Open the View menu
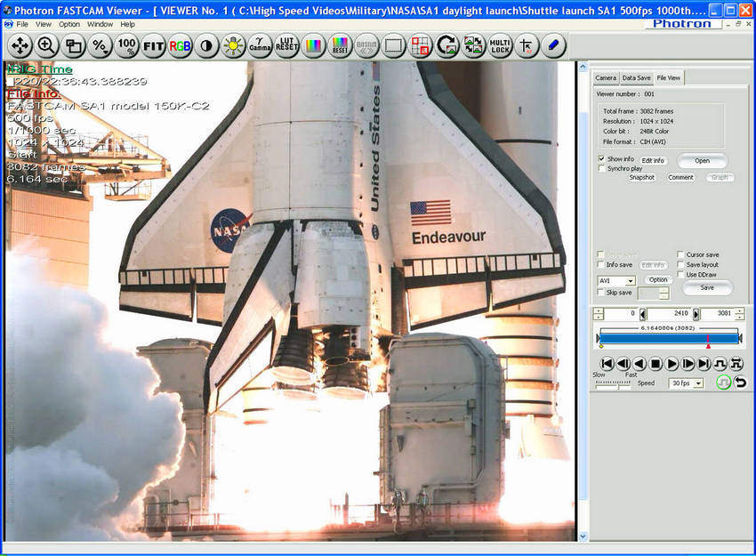The width and height of the screenshot is (756, 556). tap(44, 24)
